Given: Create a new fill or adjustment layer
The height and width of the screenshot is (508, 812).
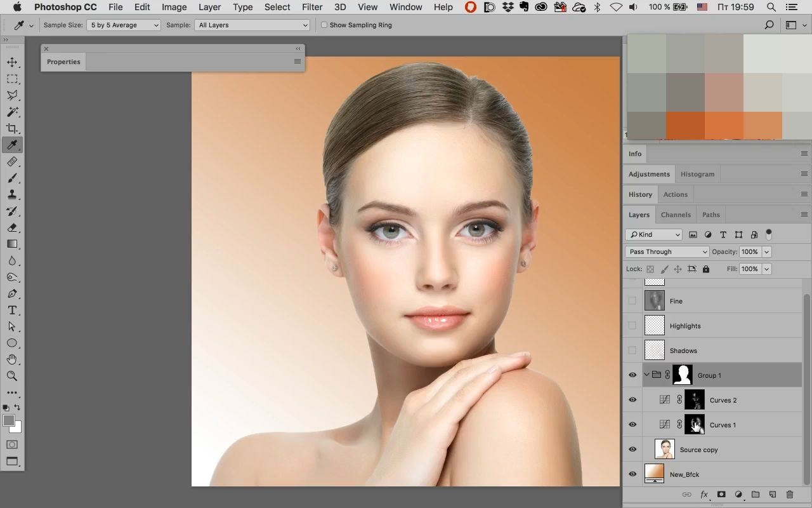Looking at the screenshot, I should pos(738,494).
